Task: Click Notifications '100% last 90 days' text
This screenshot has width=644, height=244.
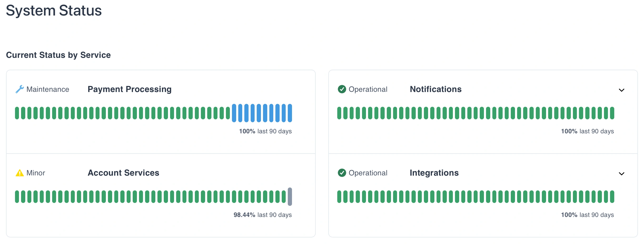Action: coord(587,131)
